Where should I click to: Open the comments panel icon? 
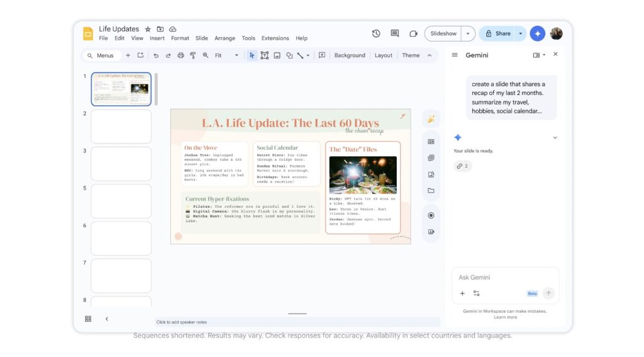[394, 33]
